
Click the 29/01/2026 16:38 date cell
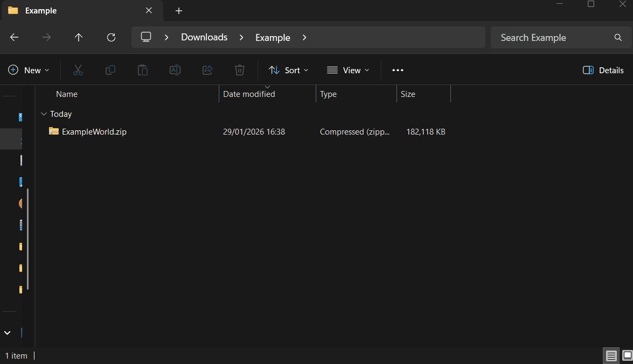[254, 131]
